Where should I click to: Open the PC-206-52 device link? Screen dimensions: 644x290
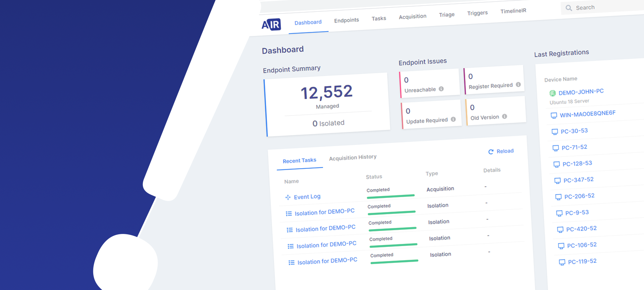(x=580, y=196)
